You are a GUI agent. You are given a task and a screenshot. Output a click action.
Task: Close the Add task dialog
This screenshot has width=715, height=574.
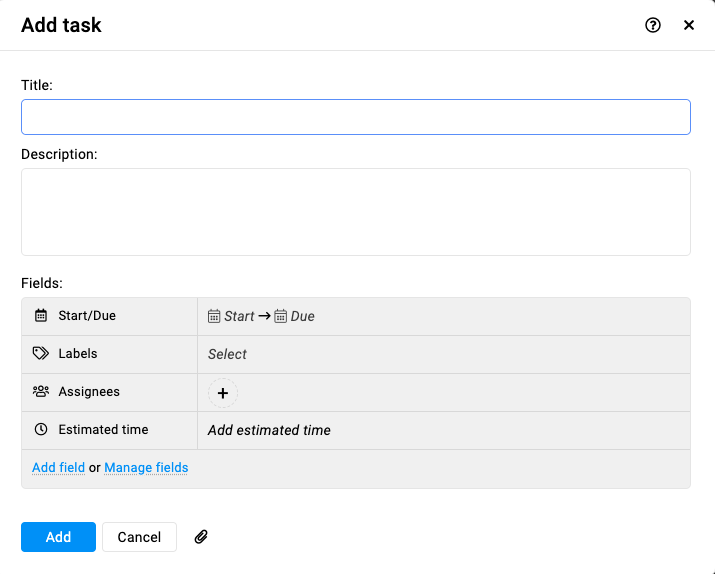click(689, 25)
